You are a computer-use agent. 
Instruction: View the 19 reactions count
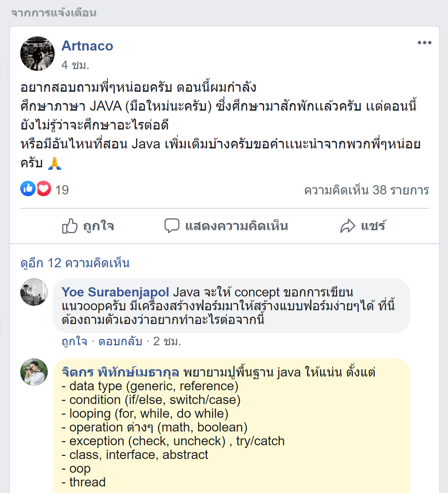click(62, 190)
